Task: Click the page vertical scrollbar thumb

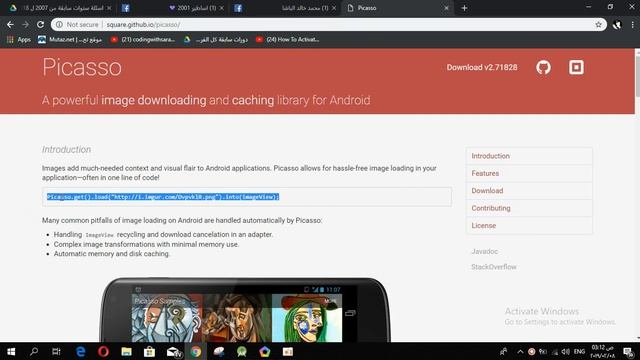Action: point(637,76)
